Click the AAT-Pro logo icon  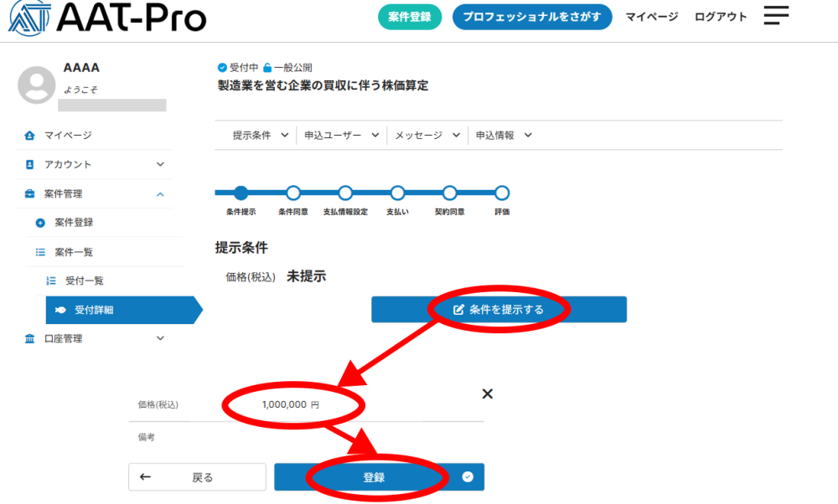pyautogui.click(x=30, y=17)
